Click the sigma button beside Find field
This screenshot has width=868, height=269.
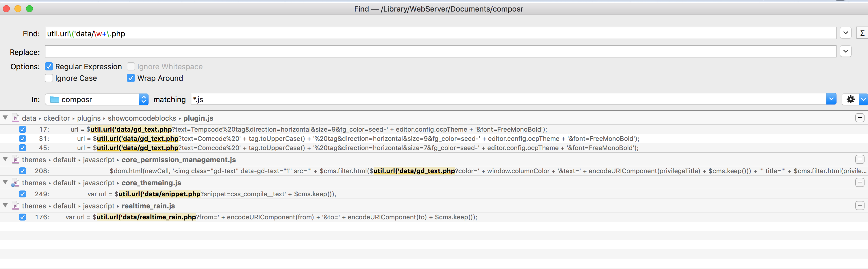[x=862, y=33]
